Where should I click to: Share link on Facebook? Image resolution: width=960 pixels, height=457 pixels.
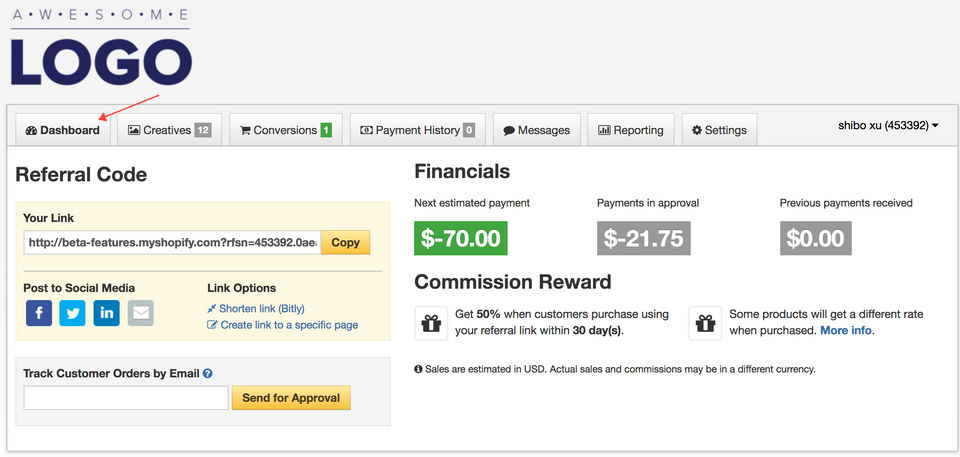[39, 313]
